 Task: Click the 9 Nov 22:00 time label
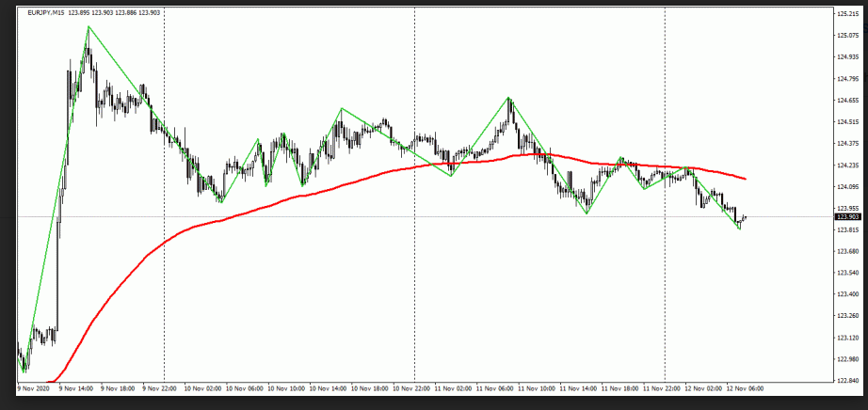(x=158, y=387)
